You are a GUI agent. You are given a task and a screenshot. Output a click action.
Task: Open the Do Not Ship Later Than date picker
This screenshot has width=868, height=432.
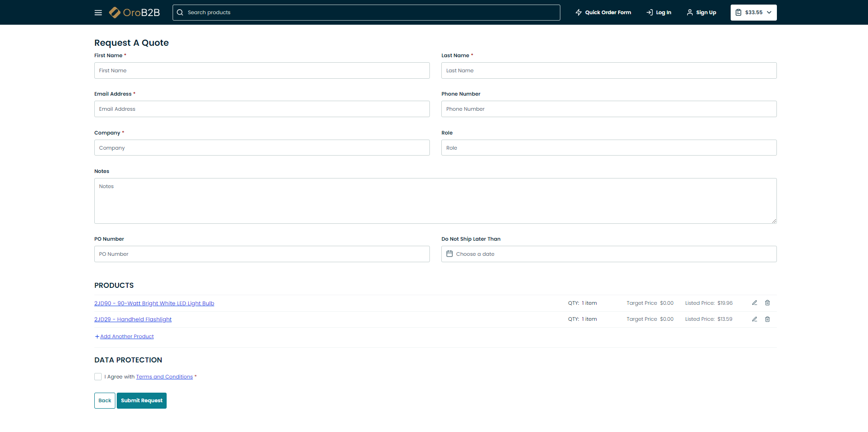coord(608,254)
